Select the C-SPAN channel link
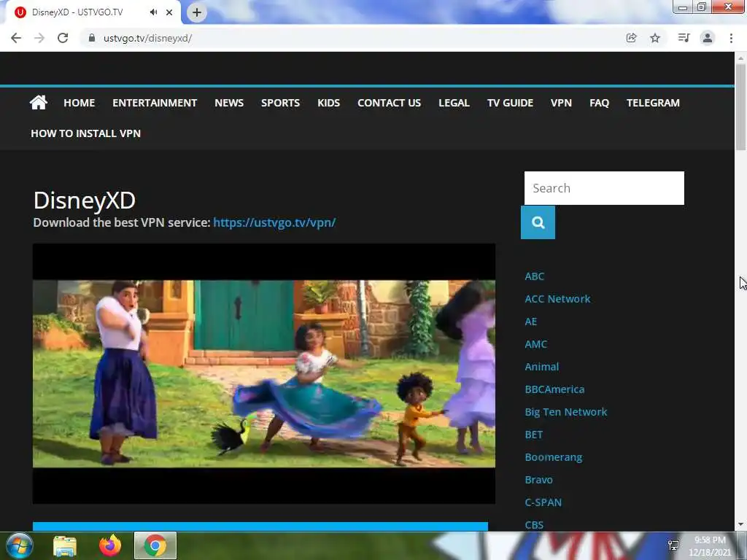Viewport: 747px width, 560px height. pos(543,502)
